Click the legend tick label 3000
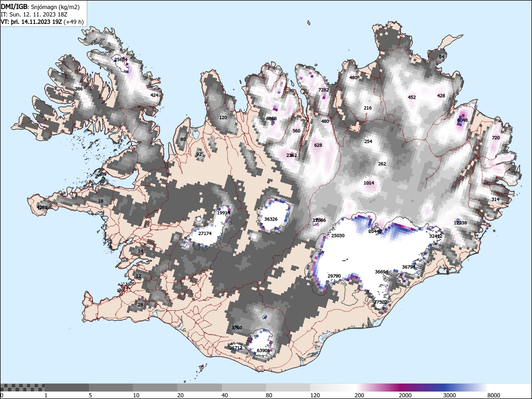This screenshot has width=532, height=399. 450,395
